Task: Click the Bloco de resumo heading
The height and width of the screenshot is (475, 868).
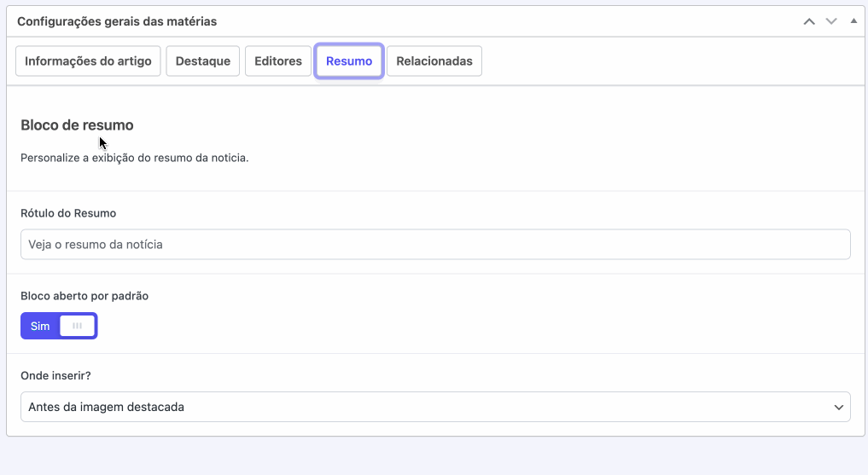Action: [77, 125]
